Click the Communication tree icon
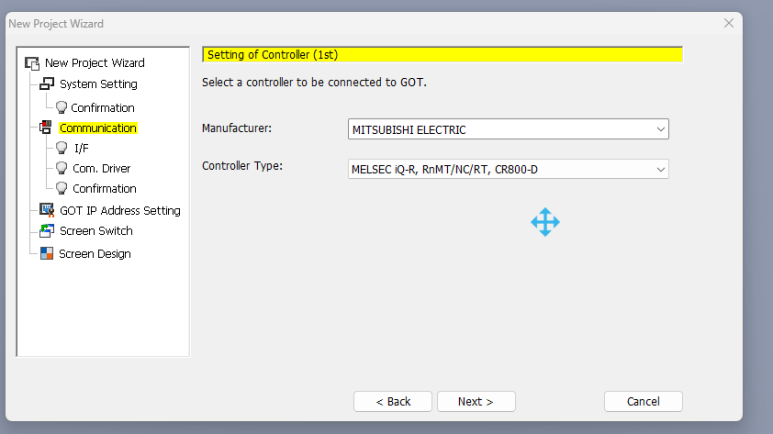 point(46,127)
